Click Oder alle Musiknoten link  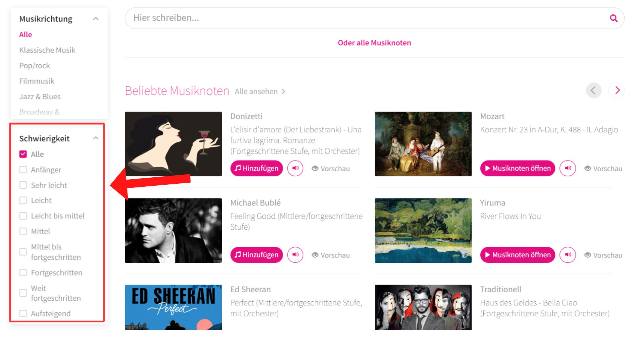click(x=374, y=43)
